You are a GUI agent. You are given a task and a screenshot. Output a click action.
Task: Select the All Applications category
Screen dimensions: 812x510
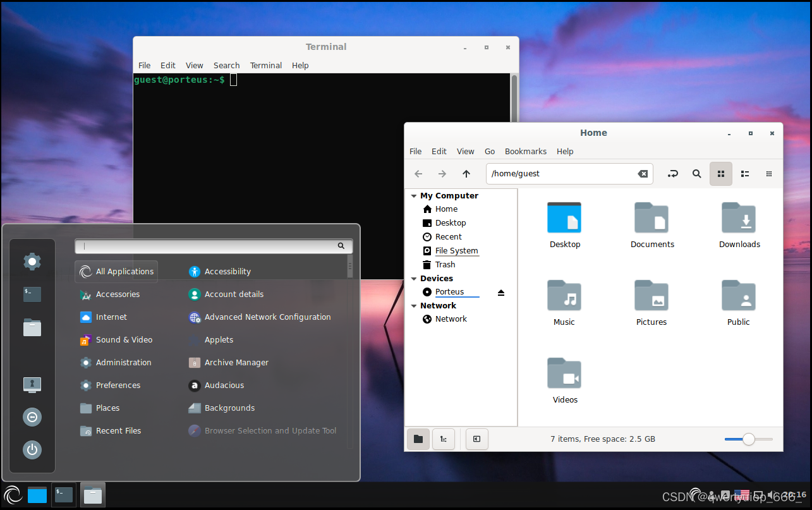(x=116, y=271)
